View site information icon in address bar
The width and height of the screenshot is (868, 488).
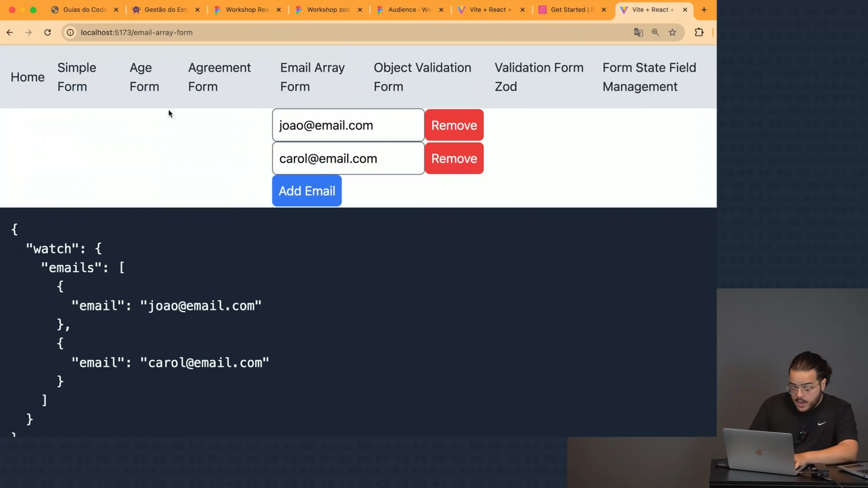pyautogui.click(x=71, y=33)
